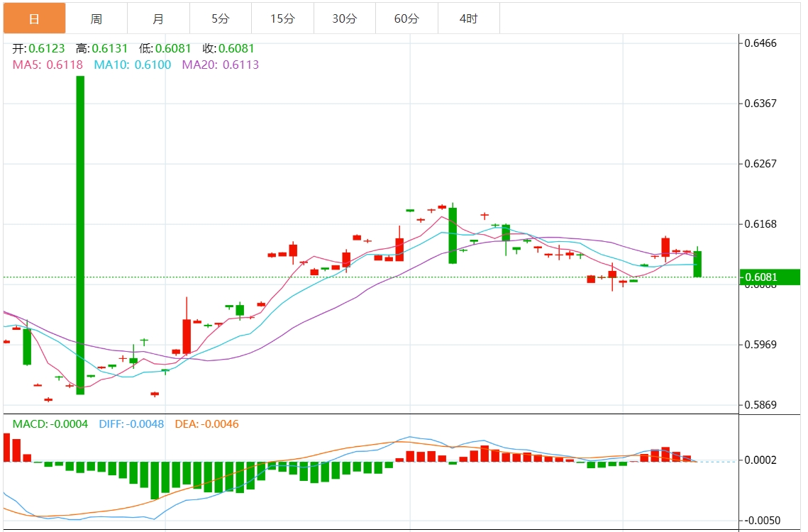Screen dimensions: 808x532
Task: Click the 0.6168 price axis label
Action: tap(760, 224)
